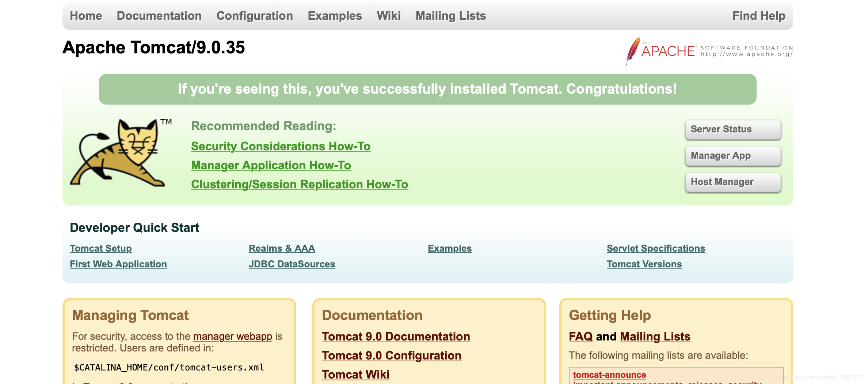This screenshot has width=868, height=384.
Task: Open Security Considerations How-To link
Action: coord(281,146)
